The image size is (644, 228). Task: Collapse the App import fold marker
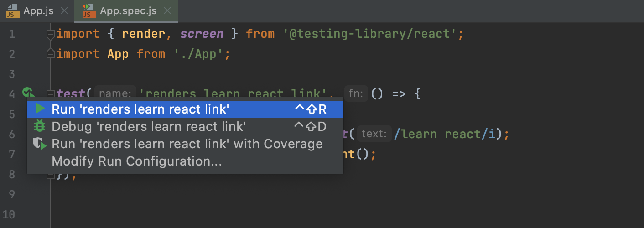pyautogui.click(x=51, y=54)
